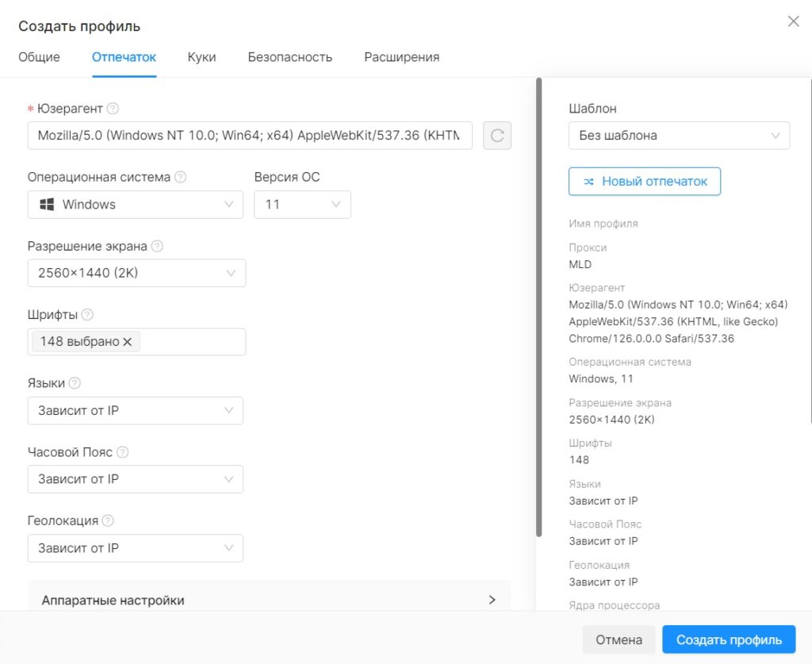The height and width of the screenshot is (664, 812).
Task: Open the Операционная система Windows dropdown
Action: (135, 205)
